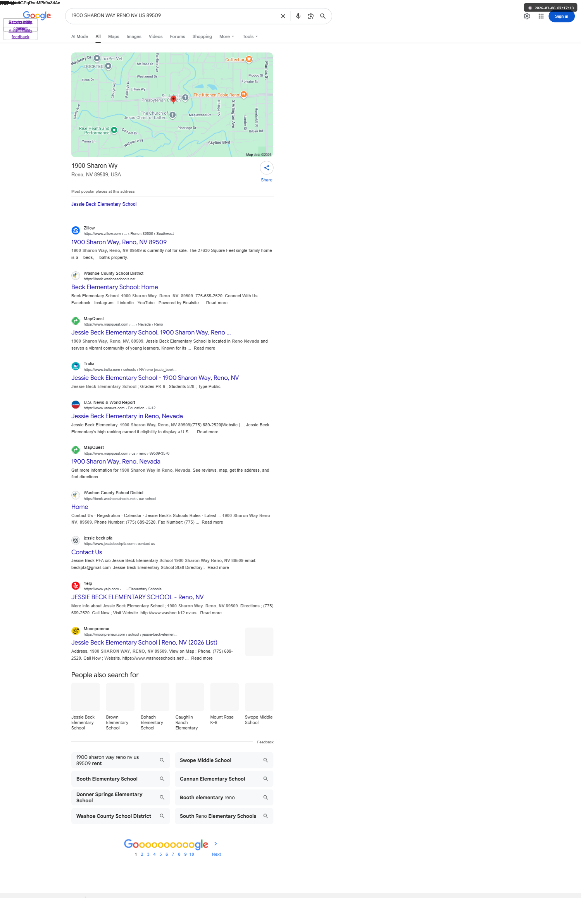Expand the More search filter dropdown
The width and height of the screenshot is (588, 898).
(227, 36)
